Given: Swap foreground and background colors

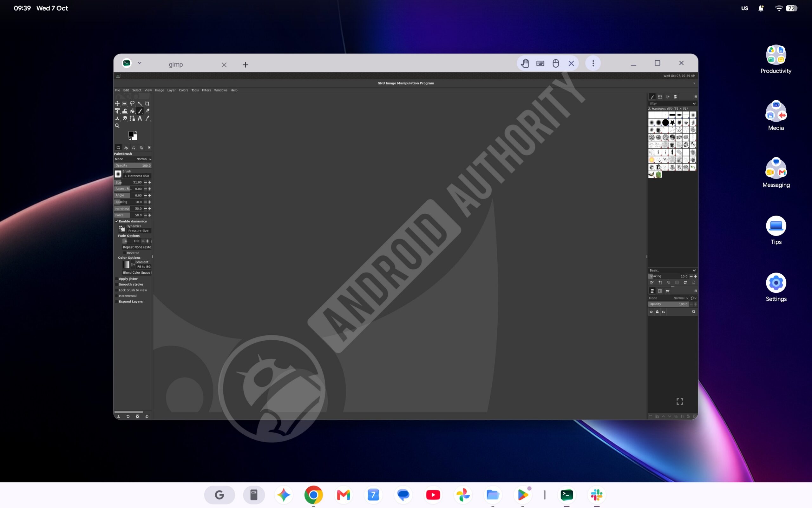Looking at the screenshot, I should coord(135,132).
